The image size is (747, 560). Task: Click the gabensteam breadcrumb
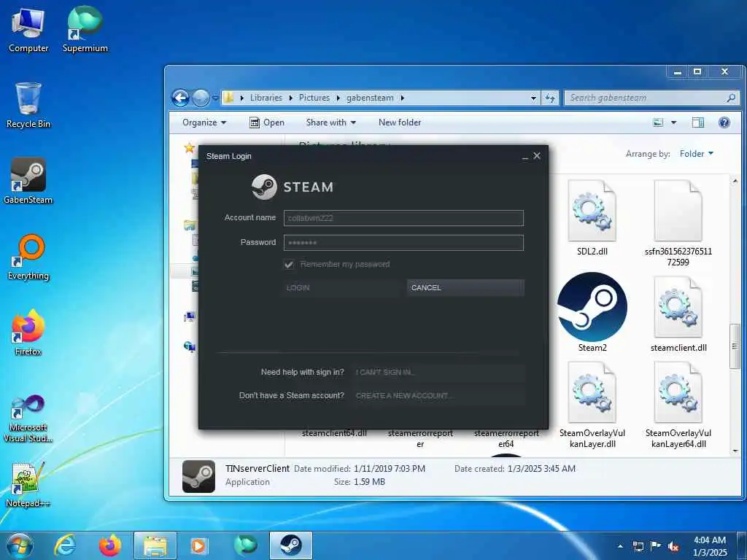pos(370,98)
